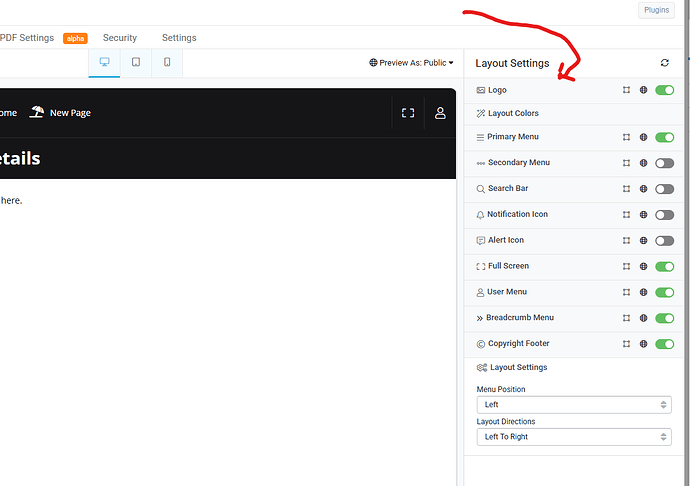Click the Alert Icon globe icon
Viewport: 690px width, 486px height.
[643, 240]
